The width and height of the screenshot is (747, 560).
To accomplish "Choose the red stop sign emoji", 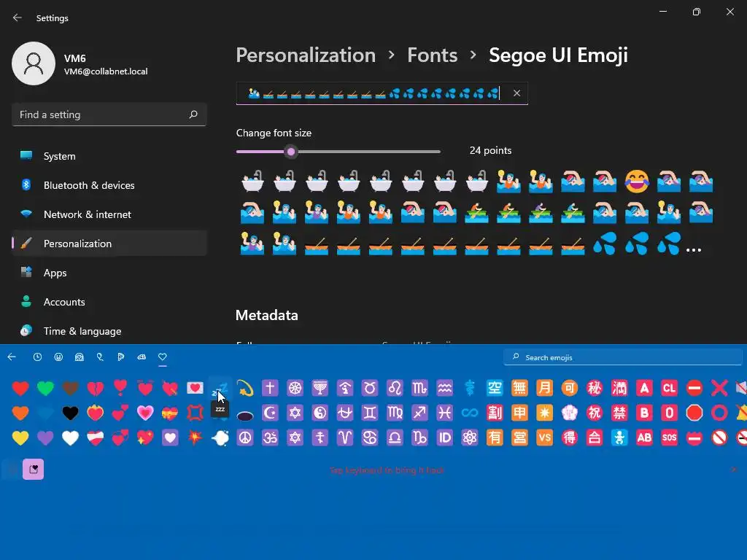I will (694, 413).
